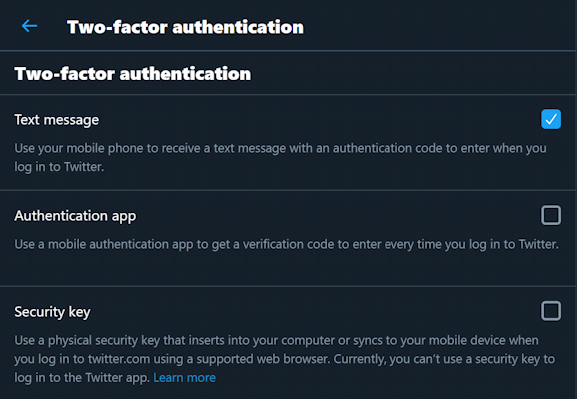Click the top bar Two-factor authentication title
577x399 pixels.
tap(185, 27)
